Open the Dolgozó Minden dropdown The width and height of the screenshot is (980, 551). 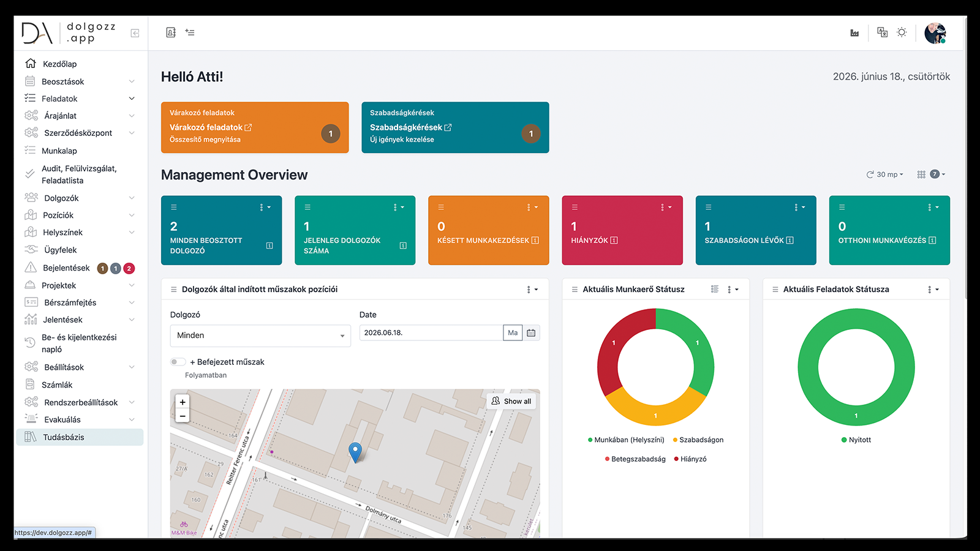[260, 335]
